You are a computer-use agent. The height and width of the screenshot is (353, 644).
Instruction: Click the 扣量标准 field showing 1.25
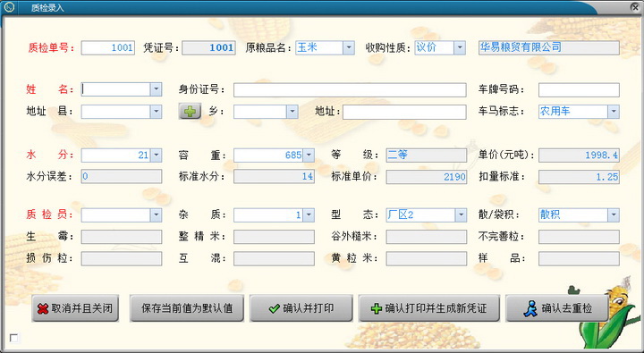point(579,177)
